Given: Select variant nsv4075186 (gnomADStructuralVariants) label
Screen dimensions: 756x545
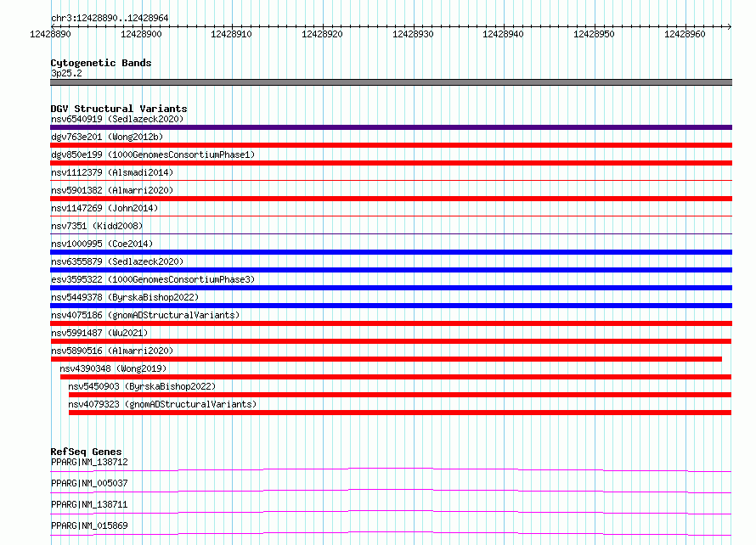Looking at the screenshot, I should tap(145, 315).
